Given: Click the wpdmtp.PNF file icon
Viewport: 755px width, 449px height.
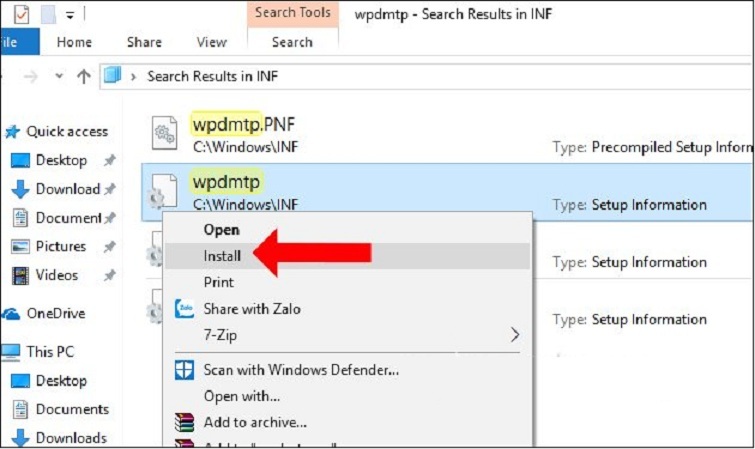Looking at the screenshot, I should tap(164, 134).
